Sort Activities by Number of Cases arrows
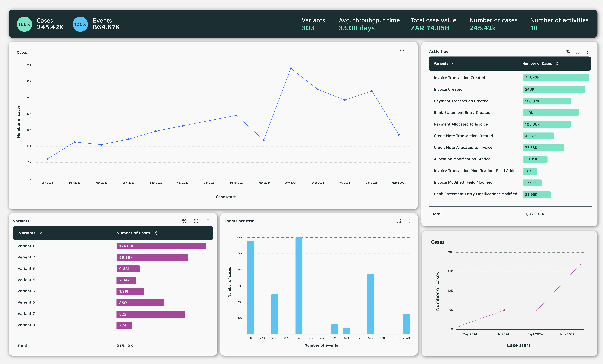 pos(557,64)
